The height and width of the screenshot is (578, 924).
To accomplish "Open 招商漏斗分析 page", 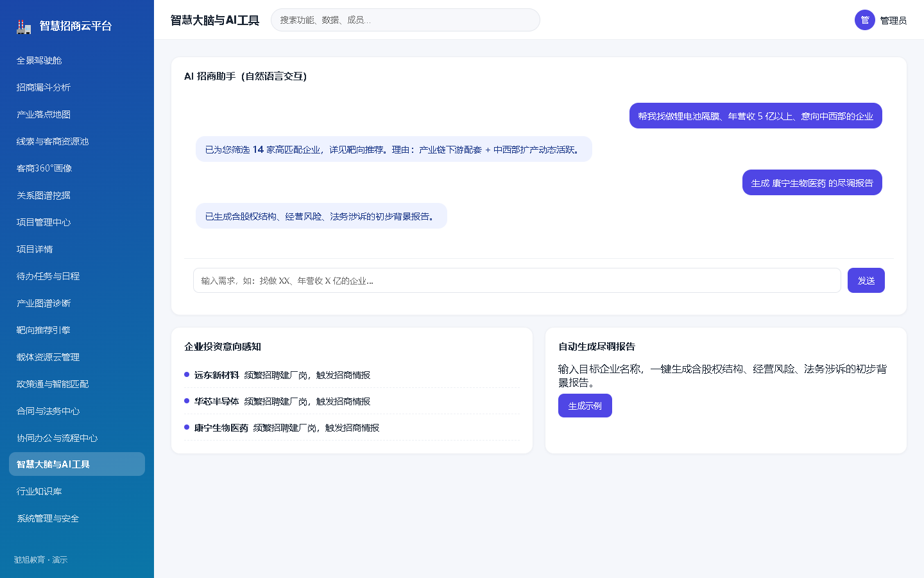I will click(77, 87).
